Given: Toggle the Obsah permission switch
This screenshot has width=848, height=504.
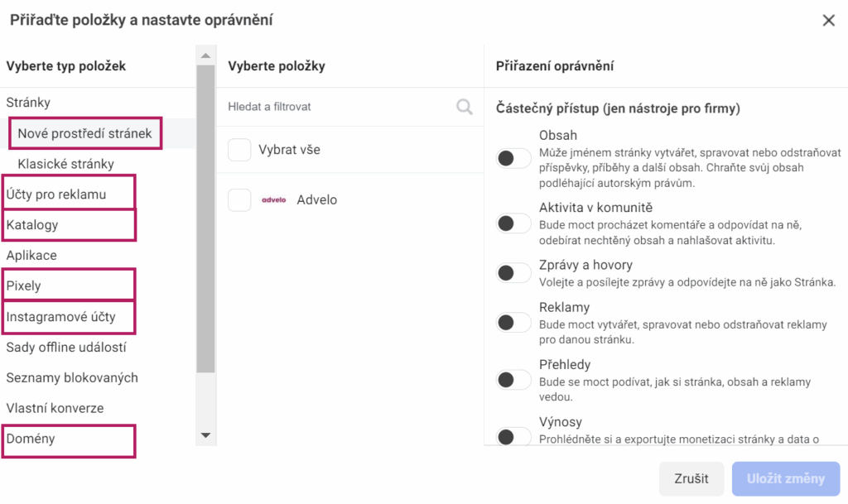Looking at the screenshot, I should click(x=513, y=157).
